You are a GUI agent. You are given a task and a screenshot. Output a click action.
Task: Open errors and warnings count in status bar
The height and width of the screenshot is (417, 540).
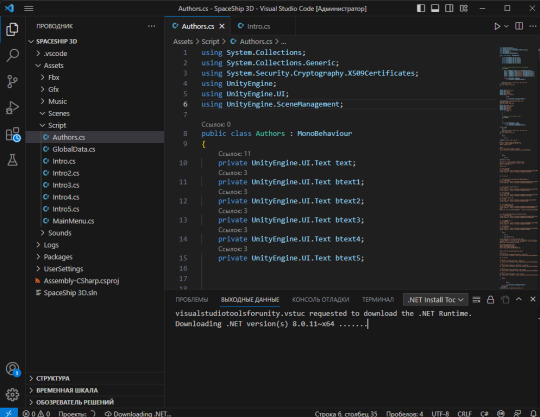36,413
